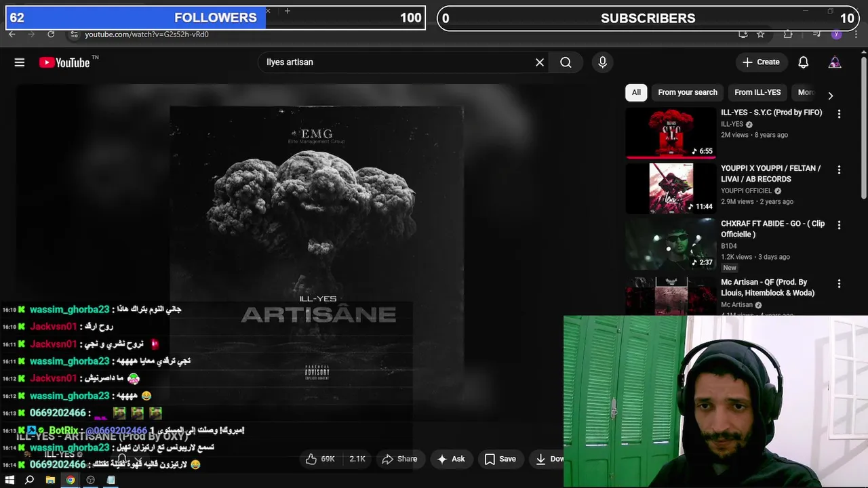Open options for ILL-YES S.Y.C video

click(839, 114)
